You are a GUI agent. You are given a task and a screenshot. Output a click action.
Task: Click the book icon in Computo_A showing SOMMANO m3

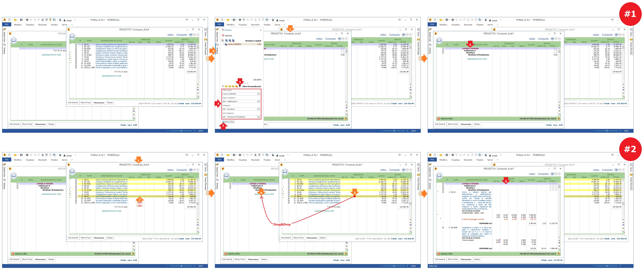[x=439, y=176]
